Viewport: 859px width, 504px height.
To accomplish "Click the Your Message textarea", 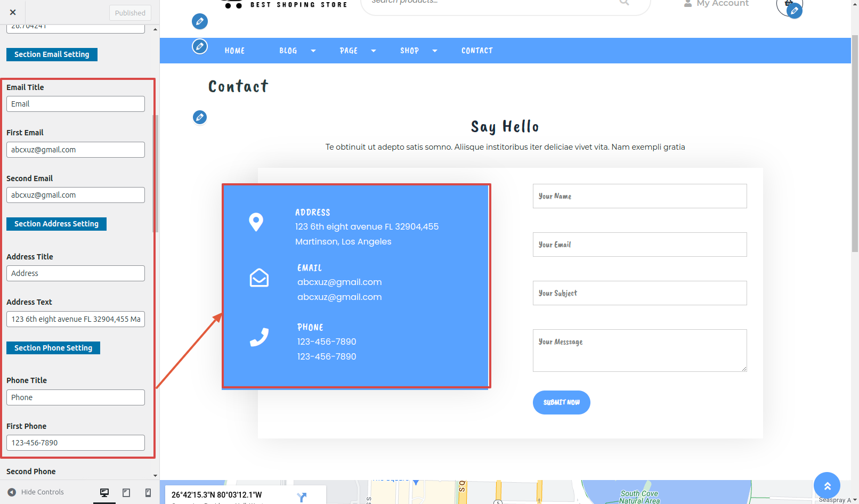I will tap(639, 351).
